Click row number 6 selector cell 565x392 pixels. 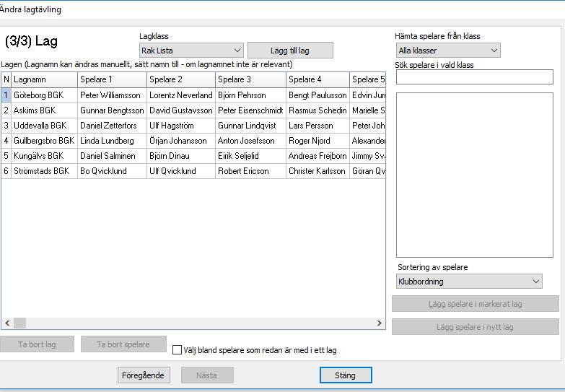pyautogui.click(x=6, y=171)
